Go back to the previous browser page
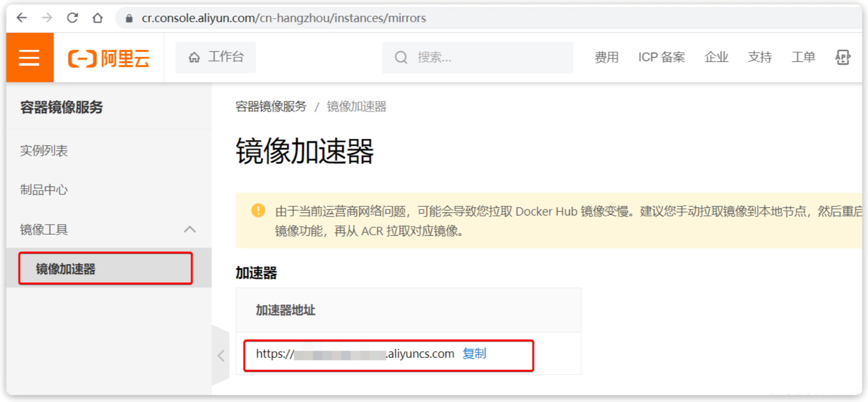This screenshot has width=868, height=402. pos(21,18)
